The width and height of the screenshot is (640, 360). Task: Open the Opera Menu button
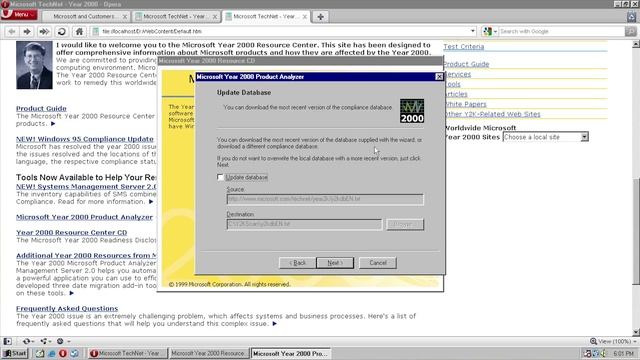point(19,15)
